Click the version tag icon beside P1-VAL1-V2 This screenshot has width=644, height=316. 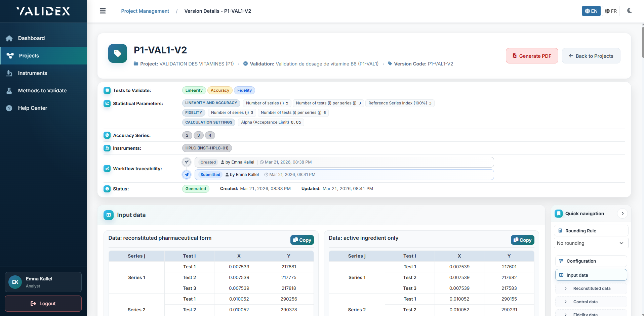tap(118, 53)
